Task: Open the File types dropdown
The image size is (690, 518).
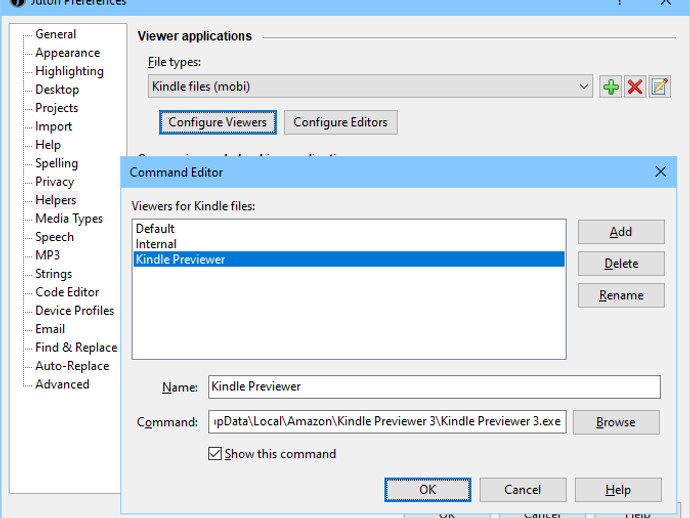Action: point(370,87)
